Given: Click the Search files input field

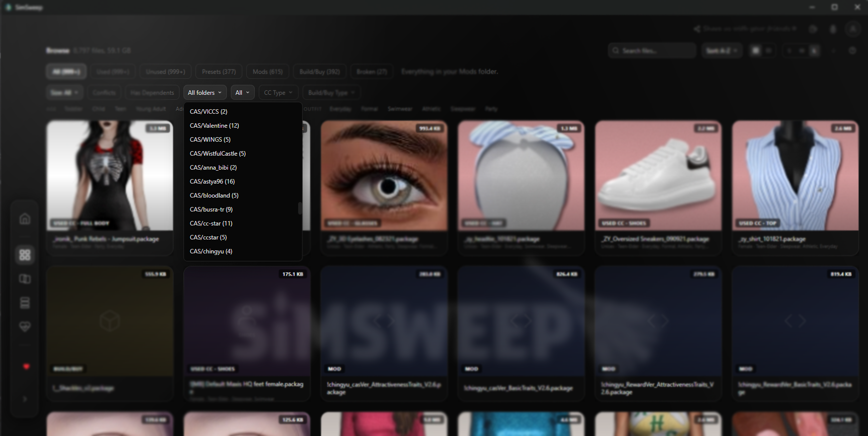Looking at the screenshot, I should 653,50.
